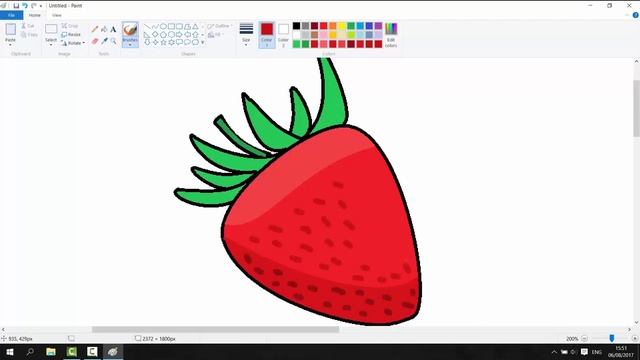Click the zoom in plus button
The height and width of the screenshot is (360, 640).
click(x=635, y=338)
